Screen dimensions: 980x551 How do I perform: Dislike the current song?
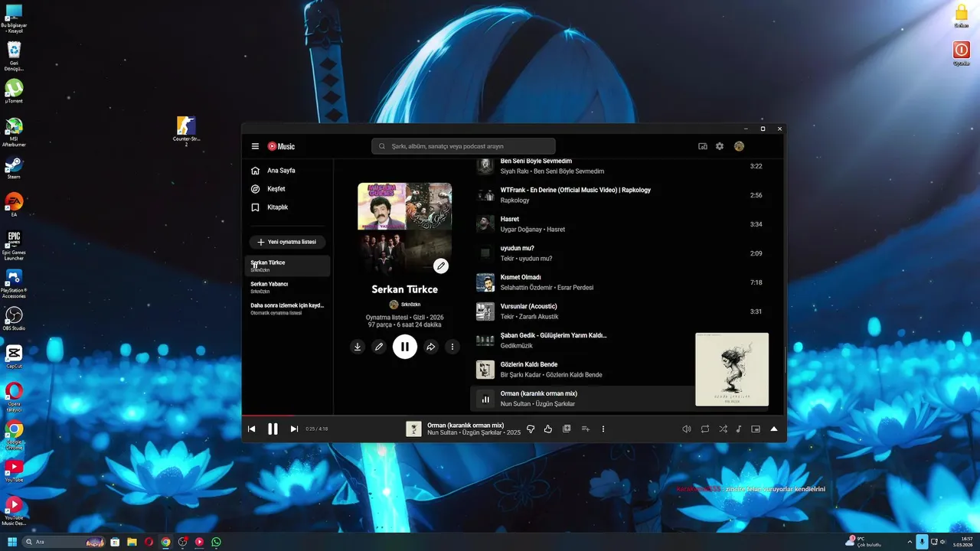pyautogui.click(x=531, y=429)
